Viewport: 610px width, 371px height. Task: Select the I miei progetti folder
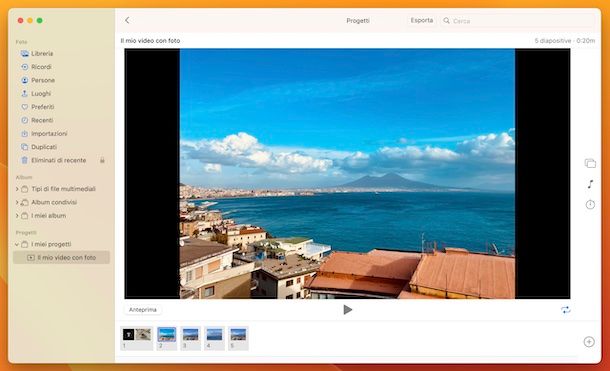pyautogui.click(x=51, y=244)
